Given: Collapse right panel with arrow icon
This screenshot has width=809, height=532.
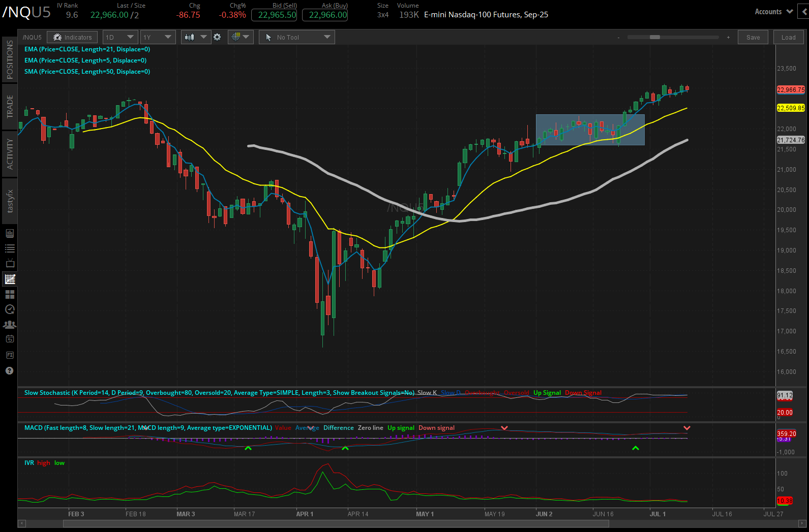Looking at the screenshot, I should click(x=804, y=11).
